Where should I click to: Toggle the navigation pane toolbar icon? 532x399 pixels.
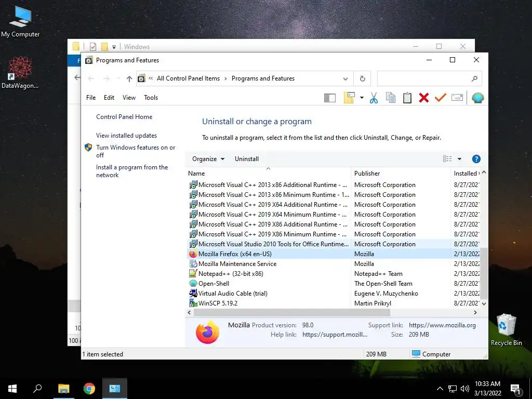coord(330,98)
